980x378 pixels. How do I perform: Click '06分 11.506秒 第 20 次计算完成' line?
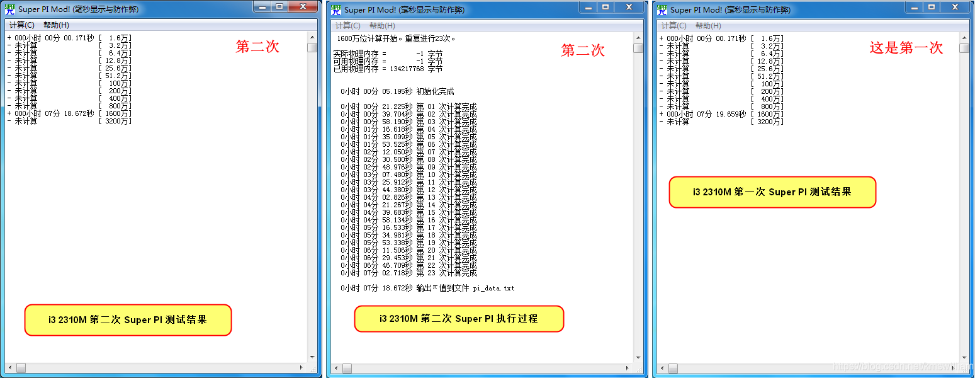pyautogui.click(x=408, y=251)
